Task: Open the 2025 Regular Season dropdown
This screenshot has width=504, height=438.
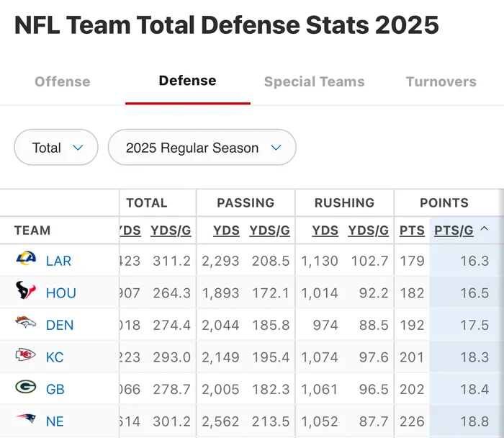Action: [202, 148]
